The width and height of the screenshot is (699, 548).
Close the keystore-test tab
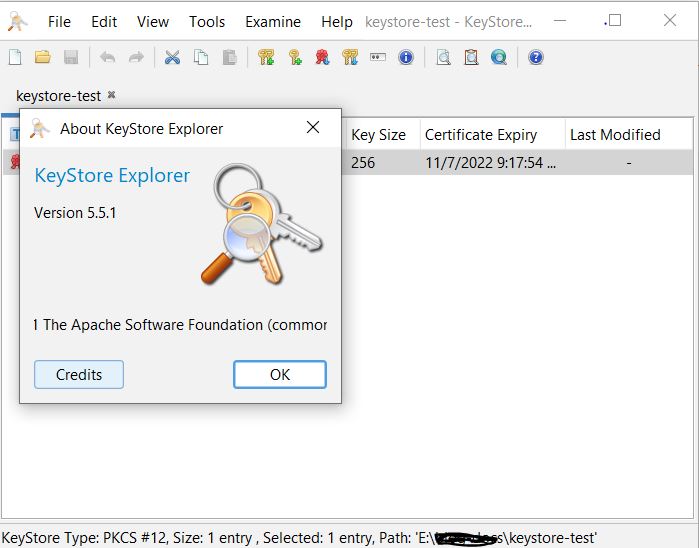(111, 95)
